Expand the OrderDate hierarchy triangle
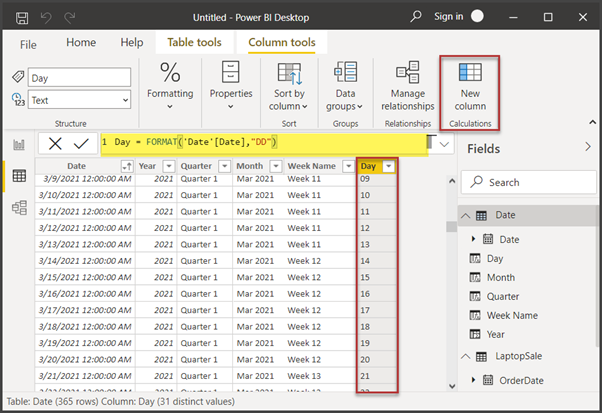602x413 pixels. (473, 380)
